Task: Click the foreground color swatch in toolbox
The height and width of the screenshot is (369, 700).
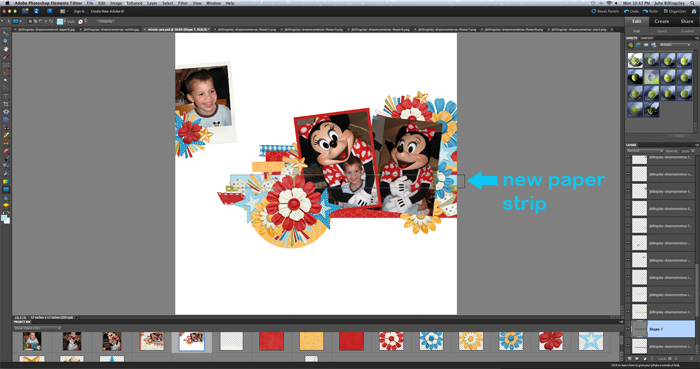Action: [4, 218]
